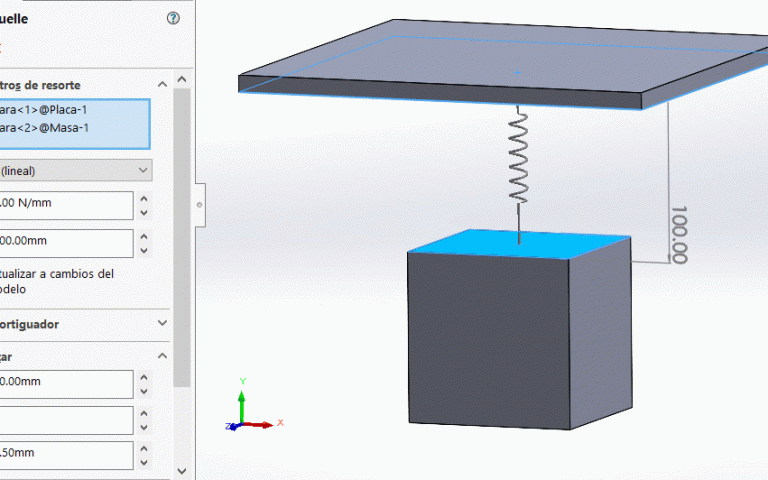Decrease the free length value

[x=144, y=250]
